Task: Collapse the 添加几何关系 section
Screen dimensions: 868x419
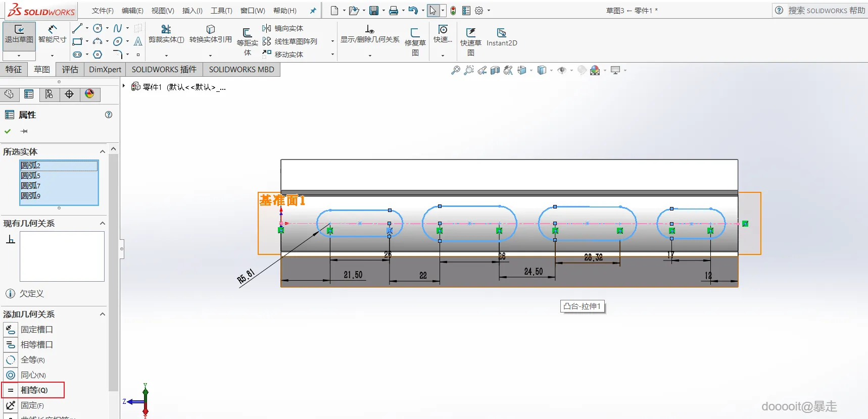Action: coord(103,314)
